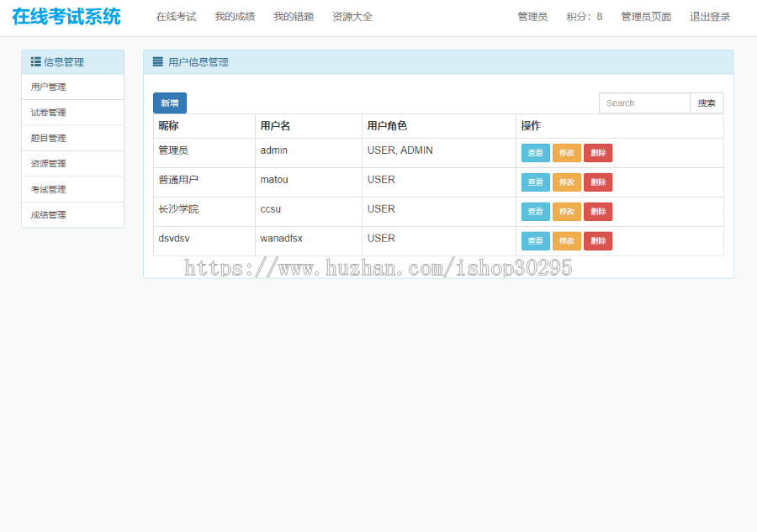Click 查看 for the ccsu row

pyautogui.click(x=536, y=212)
